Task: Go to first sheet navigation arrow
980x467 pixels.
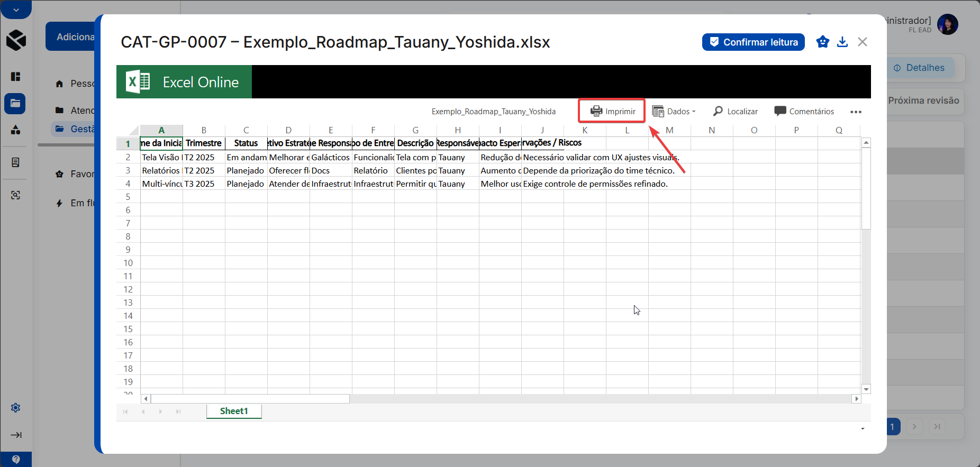Action: pyautogui.click(x=125, y=411)
